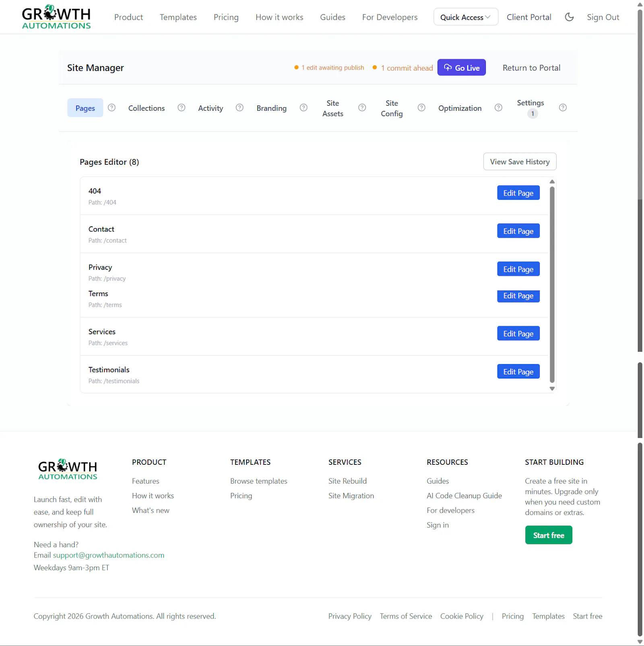Open help icon next to Optimization tab

click(498, 108)
